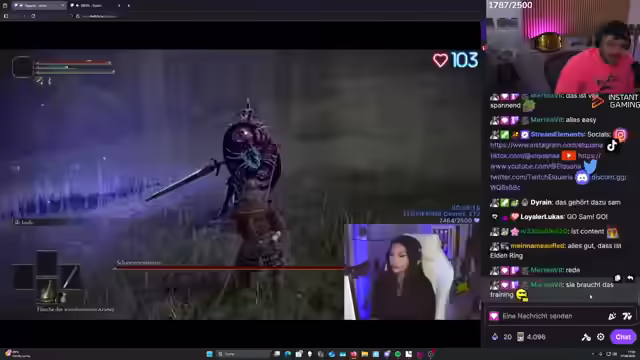Click the Windows taskbar search box
This screenshot has width=640, height=360.
coord(243,354)
